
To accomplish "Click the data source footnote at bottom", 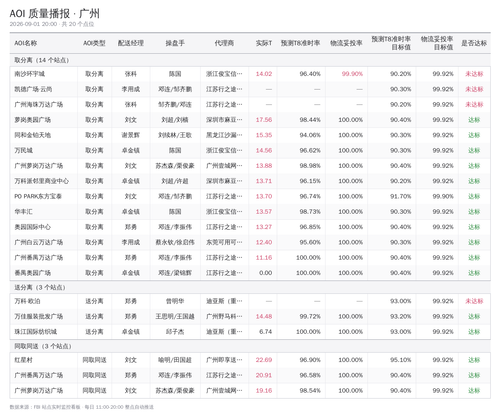I will tap(82, 407).
